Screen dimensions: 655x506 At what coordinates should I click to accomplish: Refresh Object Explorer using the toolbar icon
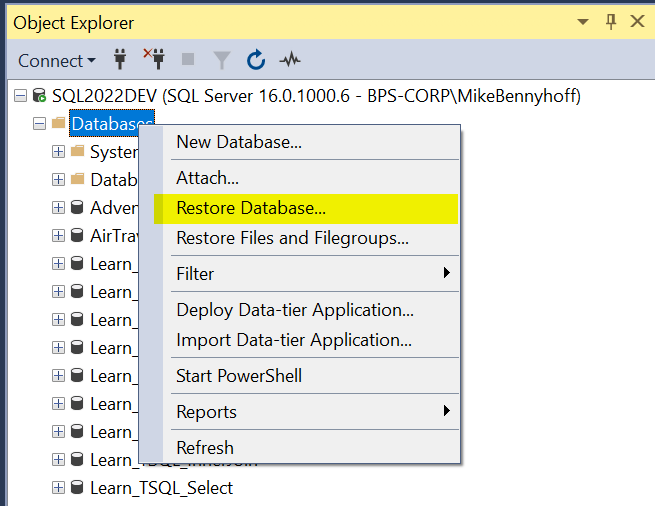pyautogui.click(x=256, y=60)
